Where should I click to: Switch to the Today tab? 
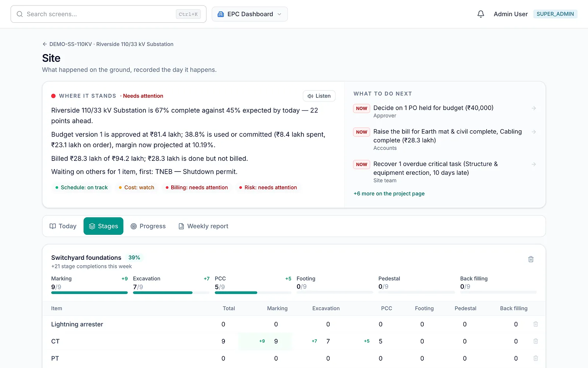63,226
